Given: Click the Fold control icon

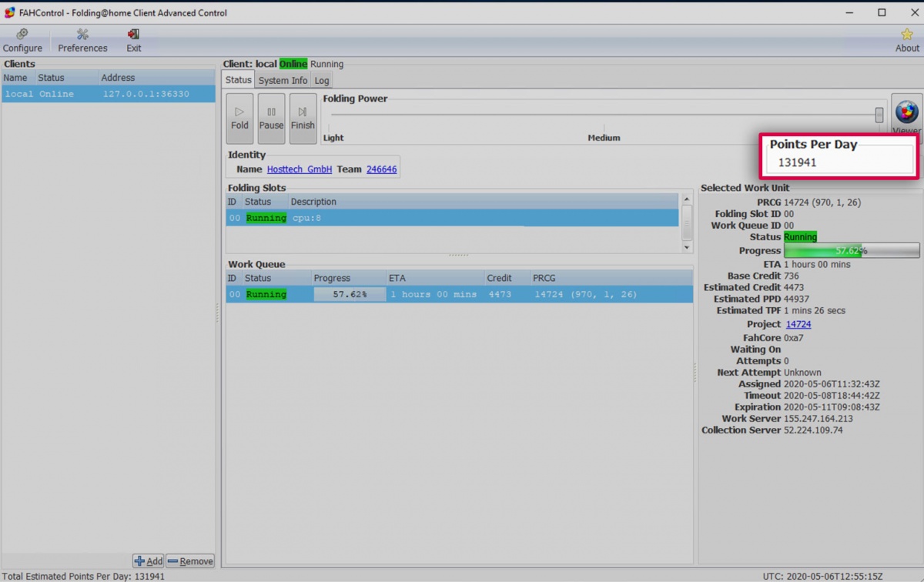Looking at the screenshot, I should point(239,117).
